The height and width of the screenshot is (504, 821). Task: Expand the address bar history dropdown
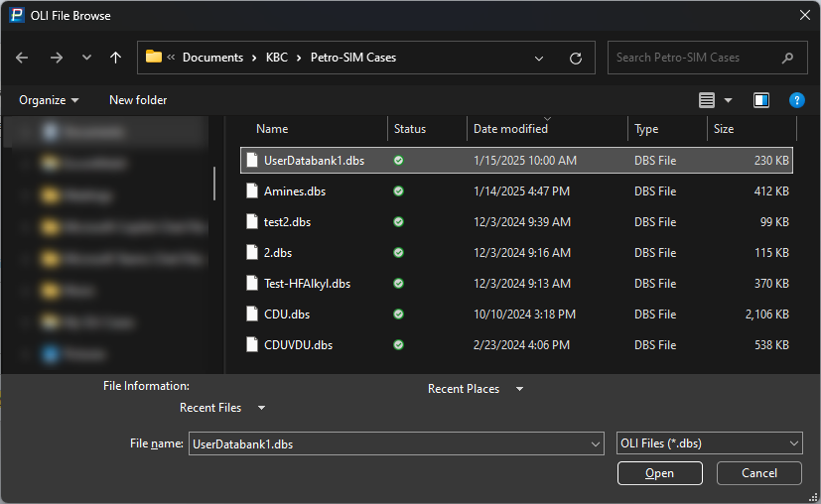pos(539,59)
